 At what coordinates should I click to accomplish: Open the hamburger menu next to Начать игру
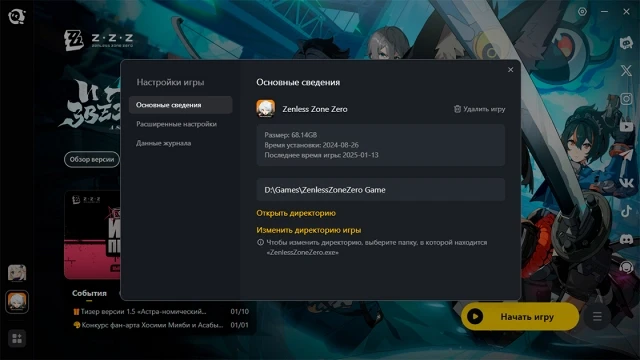(x=597, y=316)
